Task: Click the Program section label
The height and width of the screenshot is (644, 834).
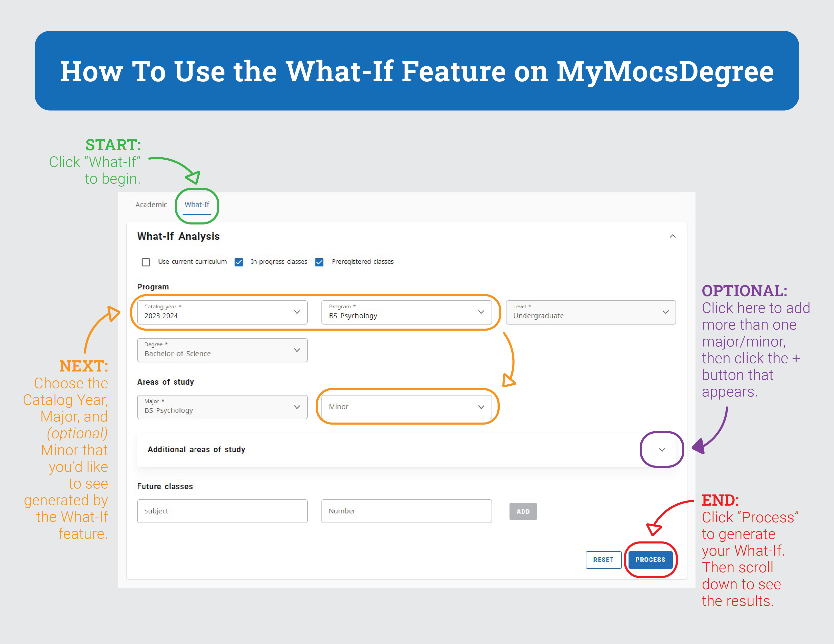Action: click(153, 287)
